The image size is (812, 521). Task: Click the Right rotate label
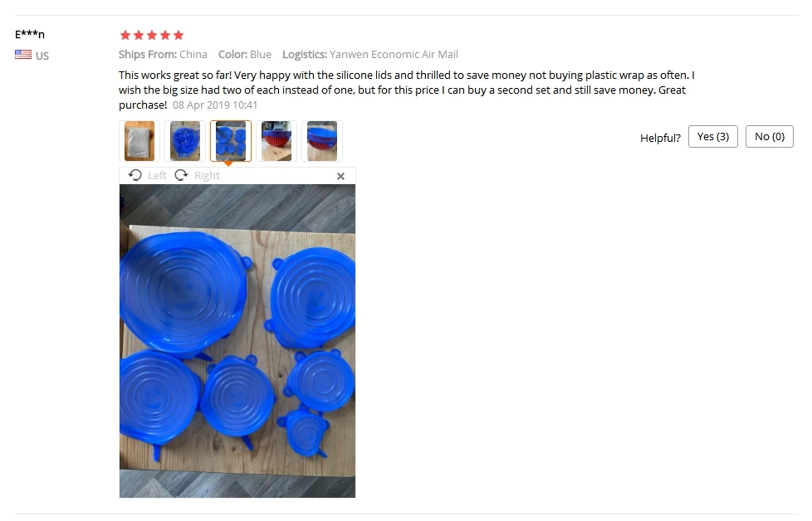click(x=207, y=175)
